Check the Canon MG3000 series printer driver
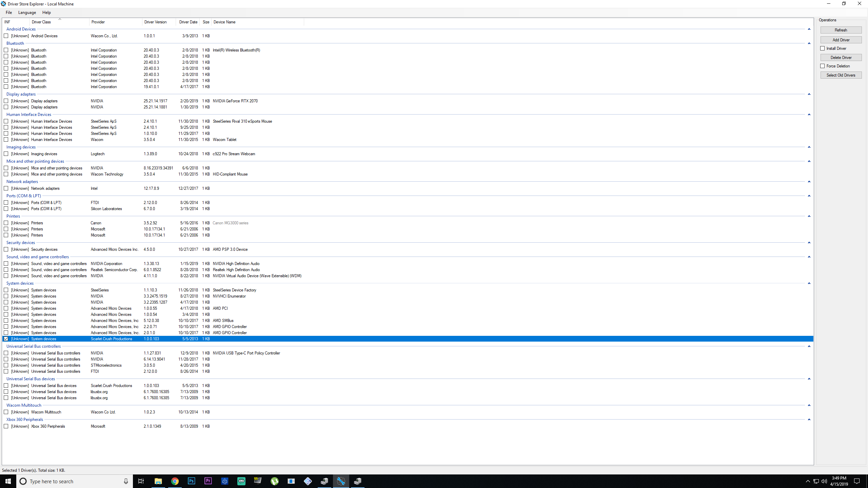Viewport: 868px width, 488px height. 6,223
